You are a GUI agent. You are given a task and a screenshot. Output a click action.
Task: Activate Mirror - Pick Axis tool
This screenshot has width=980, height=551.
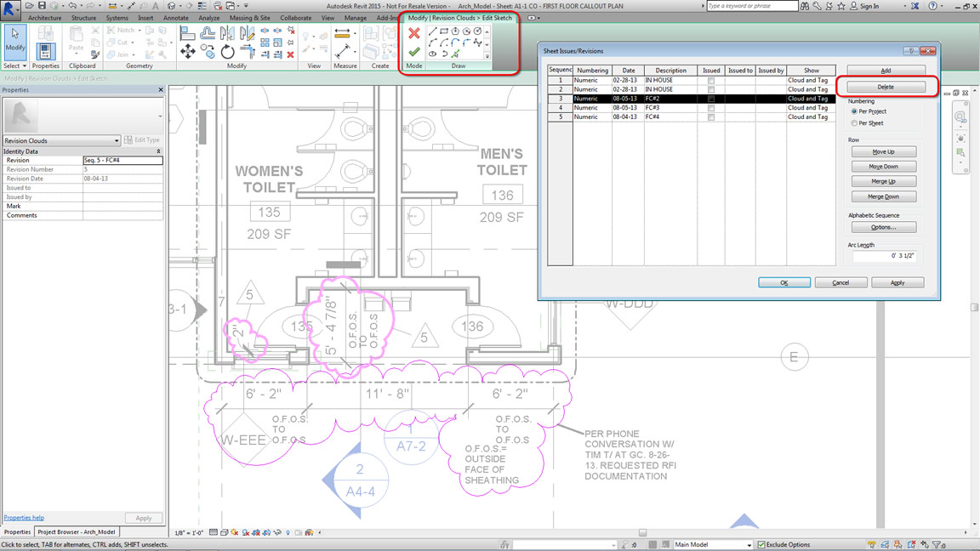(227, 34)
